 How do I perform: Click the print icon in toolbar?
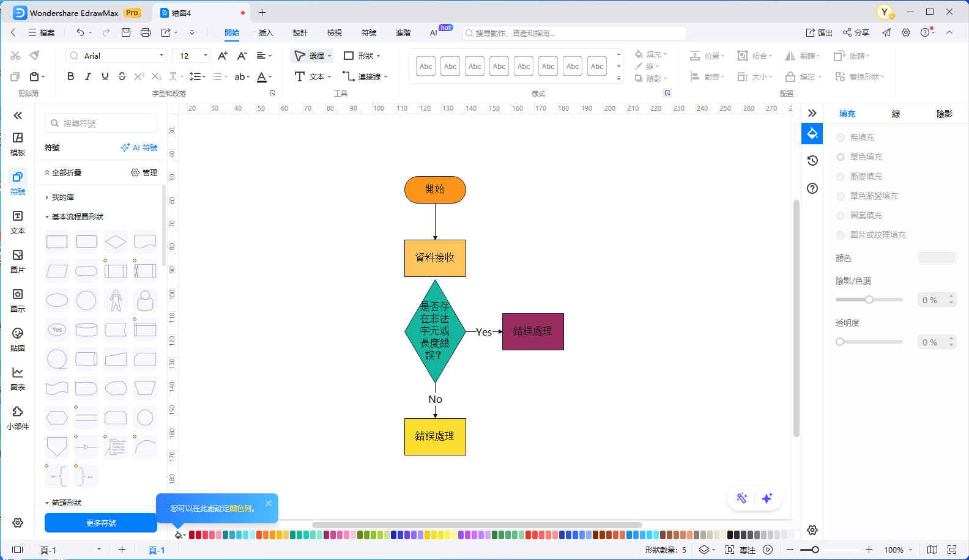click(x=146, y=32)
